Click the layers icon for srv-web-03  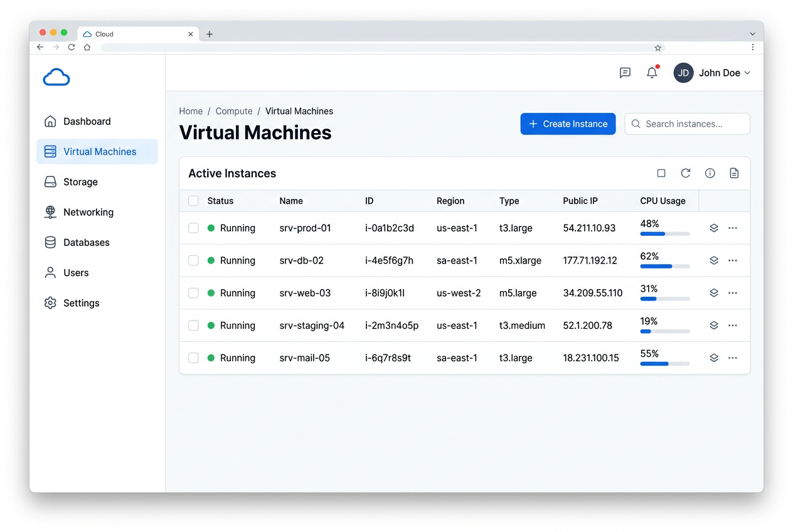(x=714, y=293)
